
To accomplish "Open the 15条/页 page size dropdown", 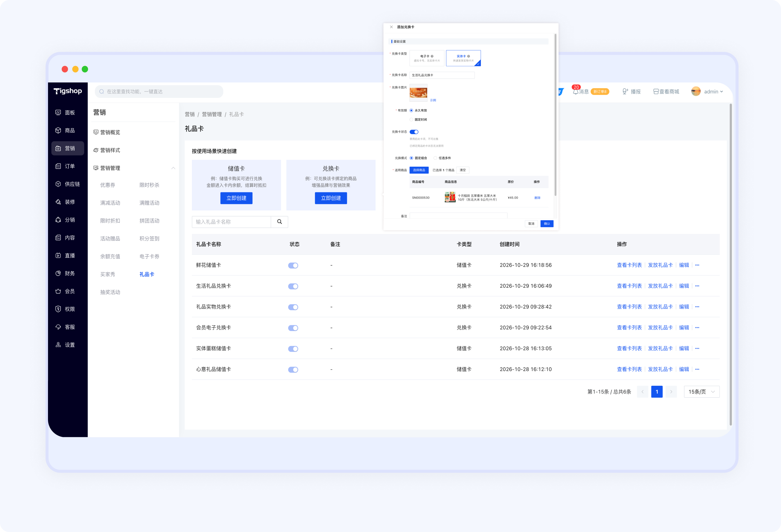I will click(702, 392).
